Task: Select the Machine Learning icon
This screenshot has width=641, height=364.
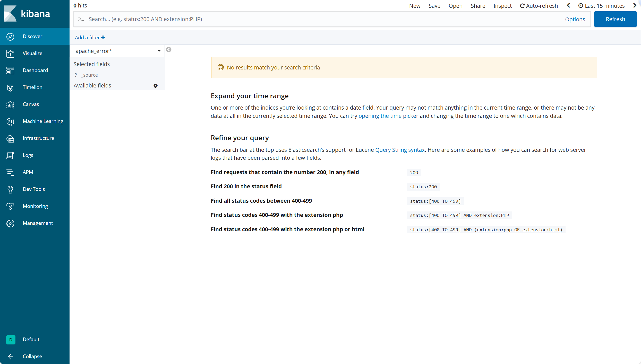Action: tap(10, 121)
